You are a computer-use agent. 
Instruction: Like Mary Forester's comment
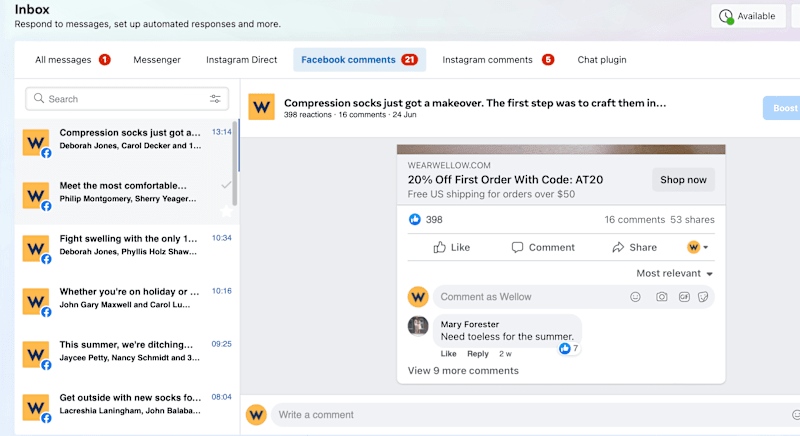pyautogui.click(x=448, y=353)
